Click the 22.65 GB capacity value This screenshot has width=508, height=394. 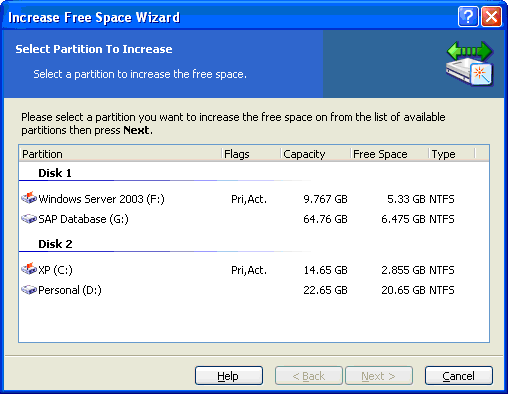point(325,290)
